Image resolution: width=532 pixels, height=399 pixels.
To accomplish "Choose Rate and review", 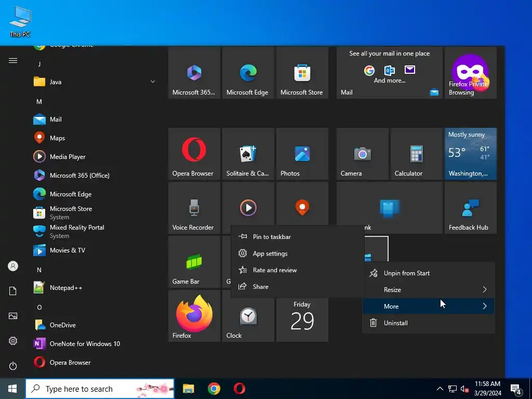I will 298,270.
